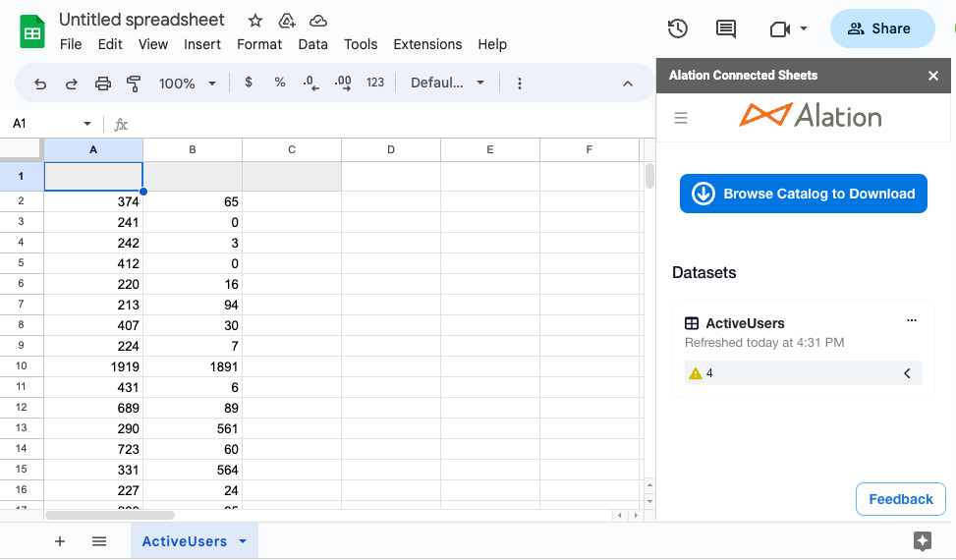The height and width of the screenshot is (560, 956).
Task: Decrease decimal places
Action: pos(310,83)
